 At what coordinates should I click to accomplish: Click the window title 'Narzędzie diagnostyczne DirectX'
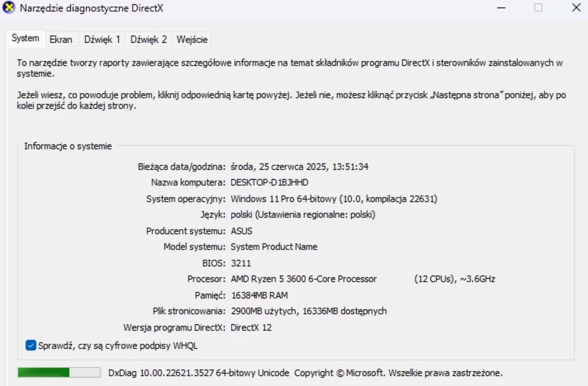pos(92,8)
